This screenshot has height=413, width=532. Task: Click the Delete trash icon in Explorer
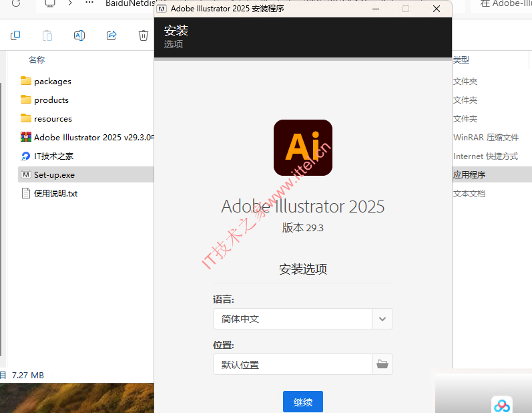(144, 35)
